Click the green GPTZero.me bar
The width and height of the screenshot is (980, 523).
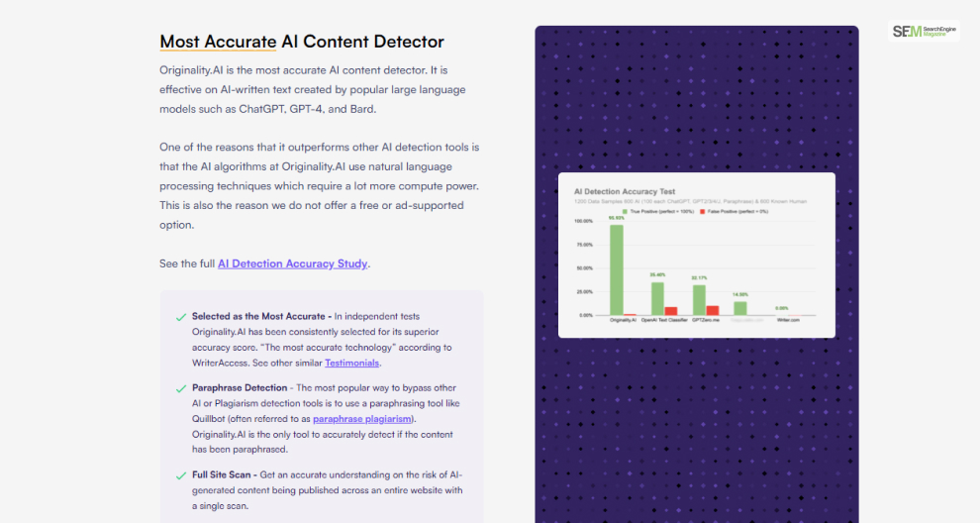coord(700,300)
